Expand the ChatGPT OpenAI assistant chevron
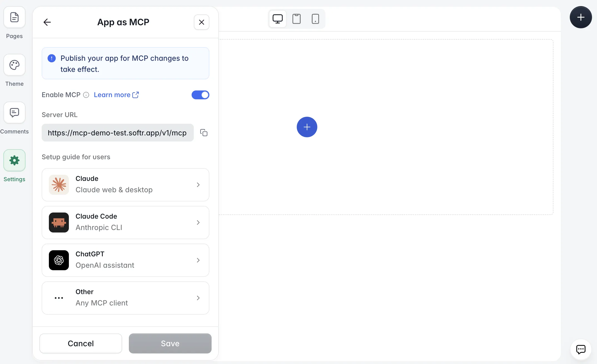The width and height of the screenshot is (597, 364). point(198,260)
